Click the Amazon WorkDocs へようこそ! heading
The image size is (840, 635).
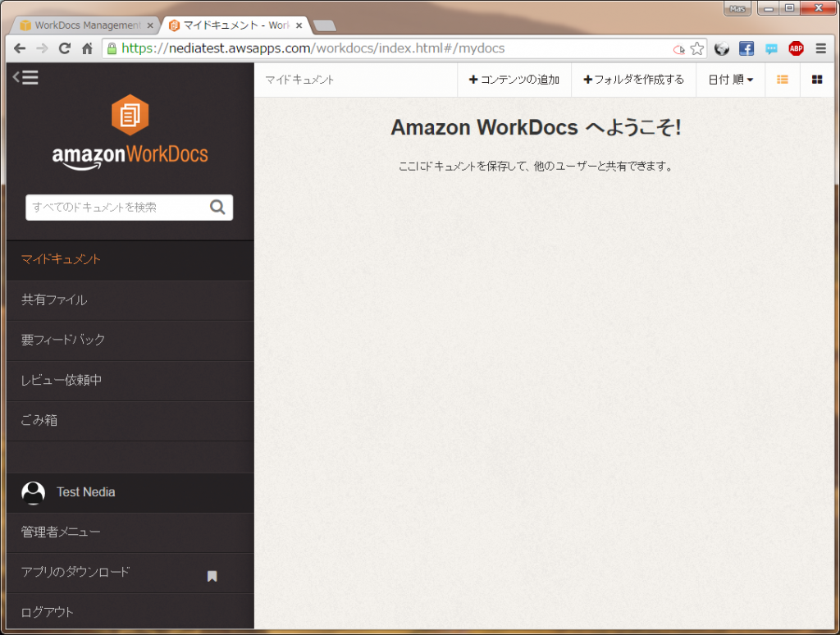(x=536, y=127)
